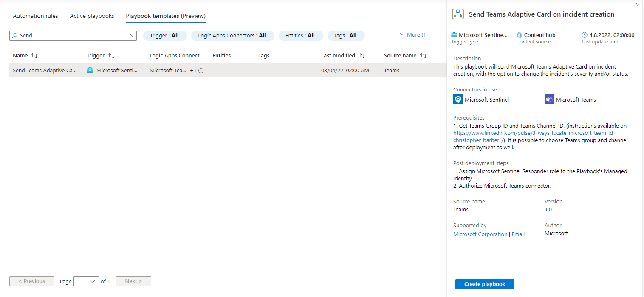
Task: Click the playbook logic app icon in pane header
Action: 458,14
